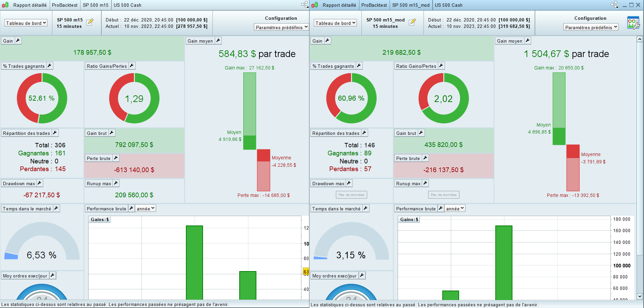The height and width of the screenshot is (308, 644).
Task: Click the 1,29 gain/loss ratio donut
Action: (x=134, y=98)
